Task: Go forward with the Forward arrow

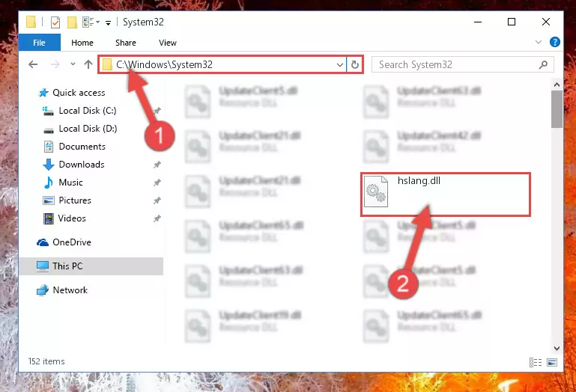Action: coord(55,64)
